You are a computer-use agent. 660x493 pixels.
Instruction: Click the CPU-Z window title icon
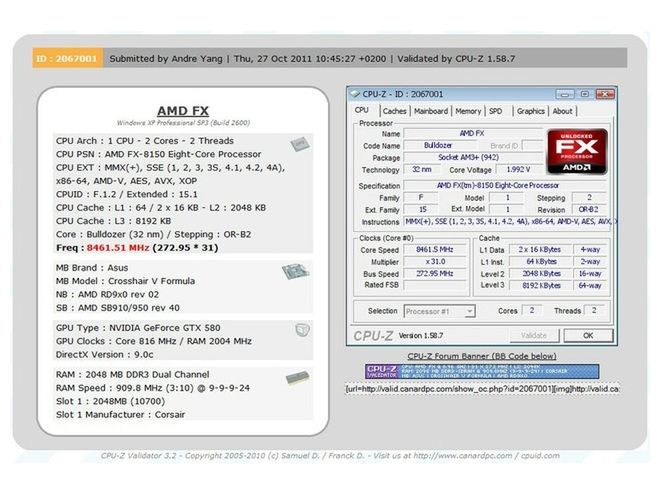[x=355, y=94]
